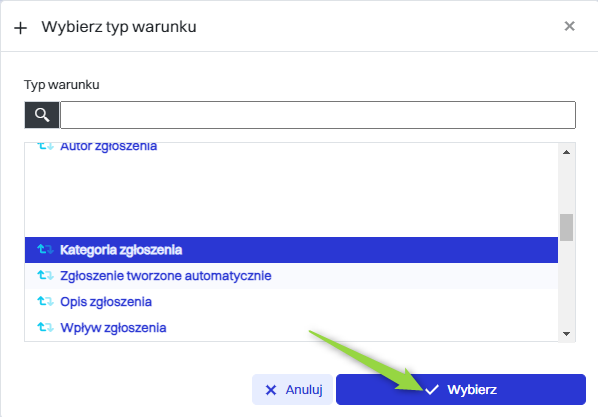This screenshot has height=417, width=598.
Task: Click the Typ warunku search input field
Action: (x=318, y=115)
